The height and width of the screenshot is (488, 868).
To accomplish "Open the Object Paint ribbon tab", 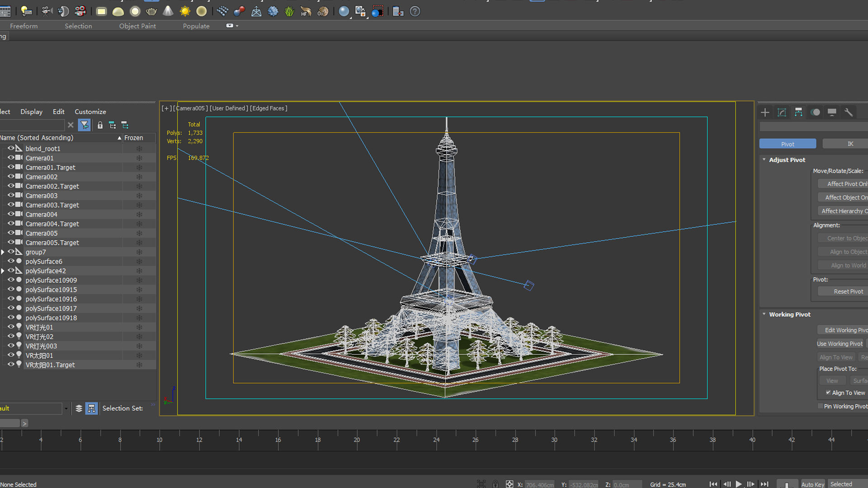I will pos(137,26).
